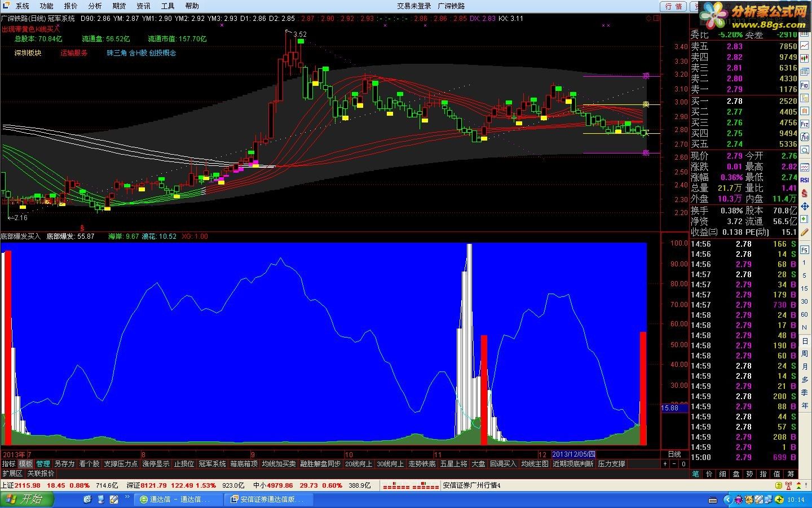Viewport: 812px width, 508px height.
Task: Apply the 支撑压力点 indicator
Action: (121, 464)
